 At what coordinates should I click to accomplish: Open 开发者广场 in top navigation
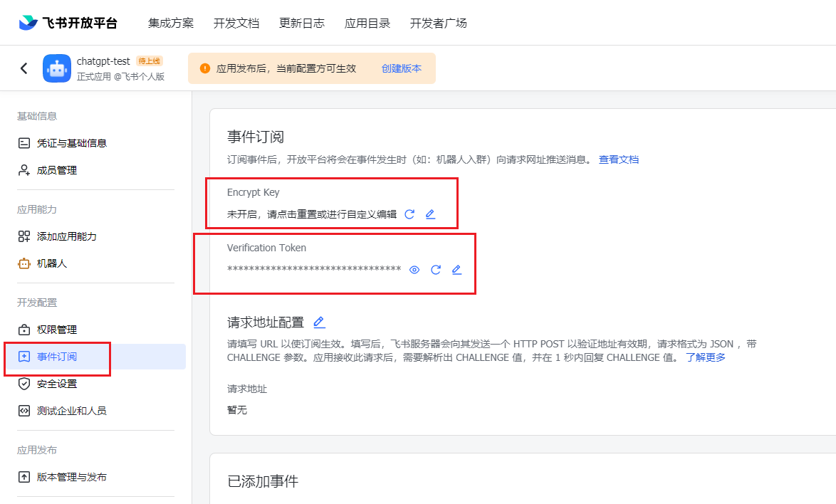438,23
